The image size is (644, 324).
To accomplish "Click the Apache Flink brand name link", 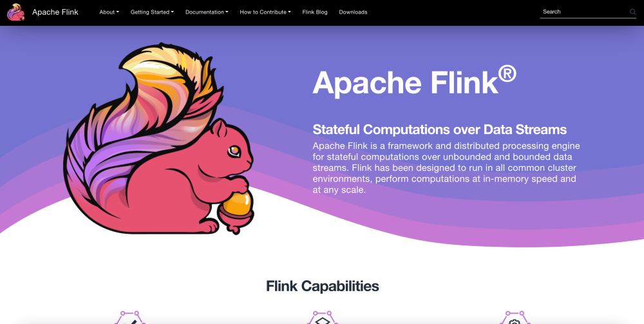I will point(55,12).
